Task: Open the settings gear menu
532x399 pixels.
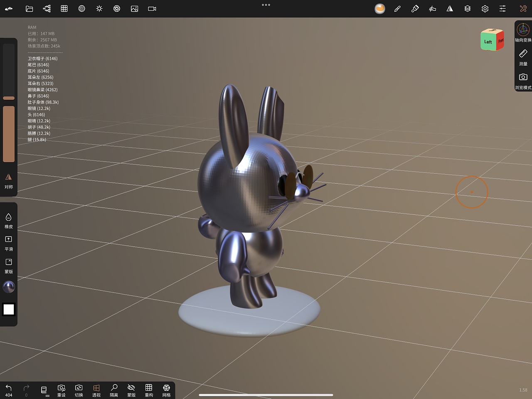Action: [485, 9]
